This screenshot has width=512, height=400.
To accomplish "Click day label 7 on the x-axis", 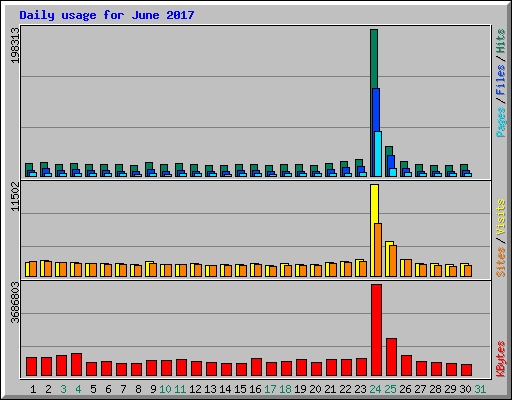I will coord(123,389).
